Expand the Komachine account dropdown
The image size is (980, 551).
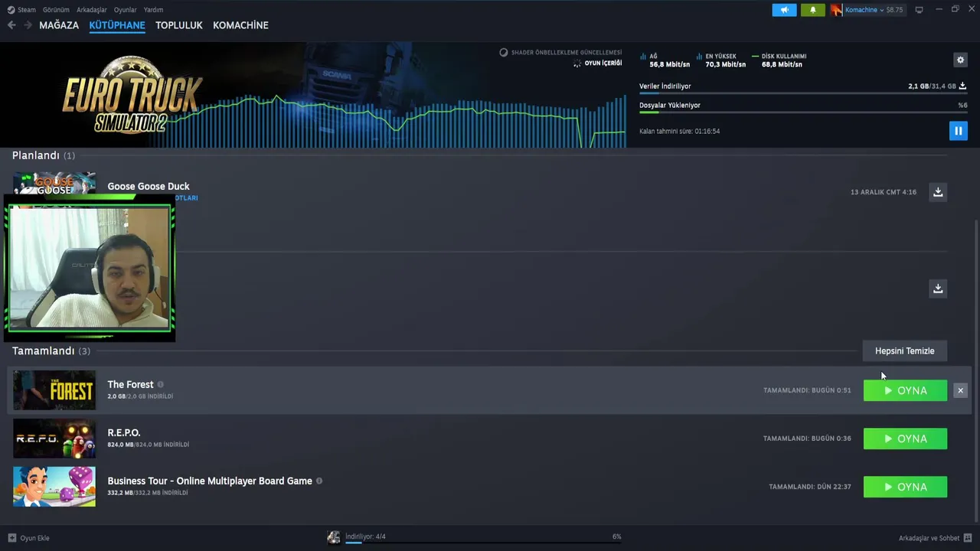[881, 10]
